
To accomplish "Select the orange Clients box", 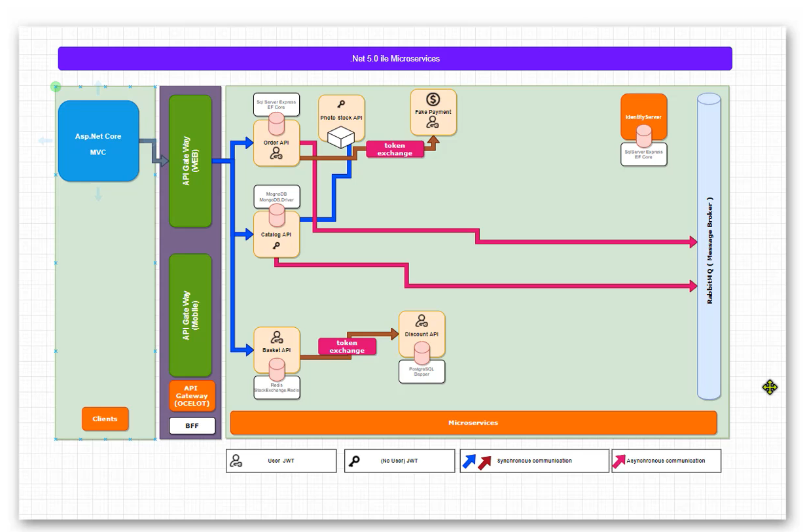I will 105,419.
